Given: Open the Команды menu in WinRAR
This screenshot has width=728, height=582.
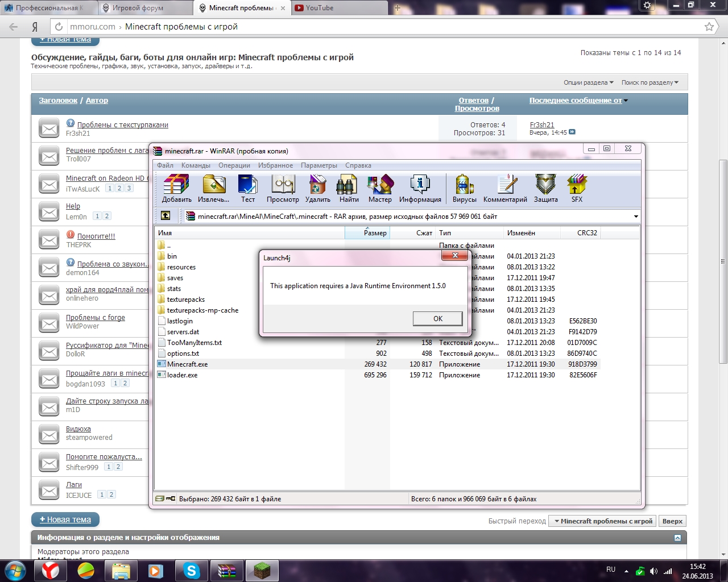Looking at the screenshot, I should tap(196, 165).
